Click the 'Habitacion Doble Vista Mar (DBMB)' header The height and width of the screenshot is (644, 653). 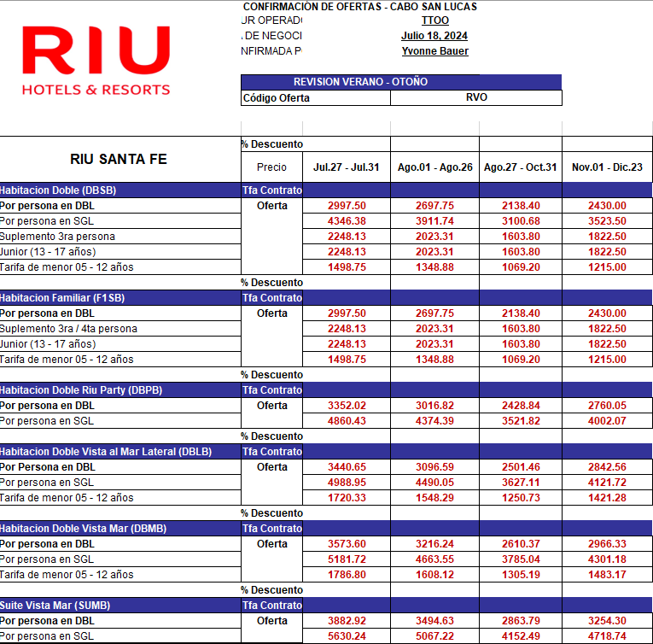[x=120, y=529]
